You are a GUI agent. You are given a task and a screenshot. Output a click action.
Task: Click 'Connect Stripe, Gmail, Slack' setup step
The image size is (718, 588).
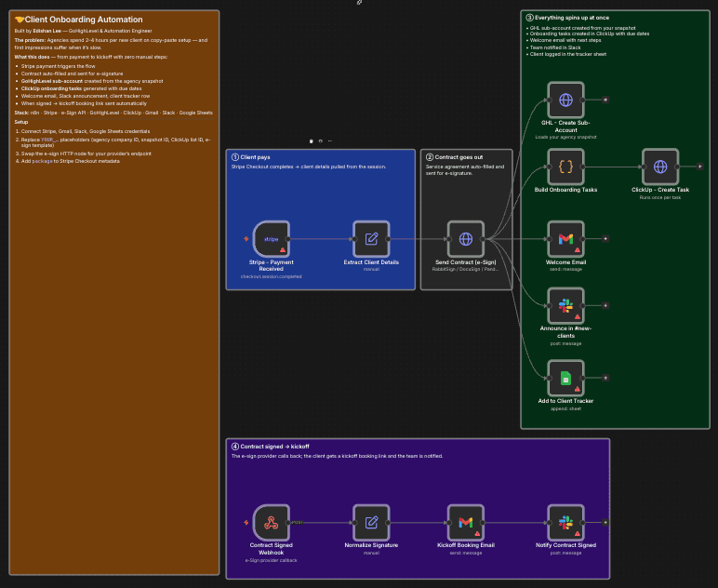(x=86, y=131)
